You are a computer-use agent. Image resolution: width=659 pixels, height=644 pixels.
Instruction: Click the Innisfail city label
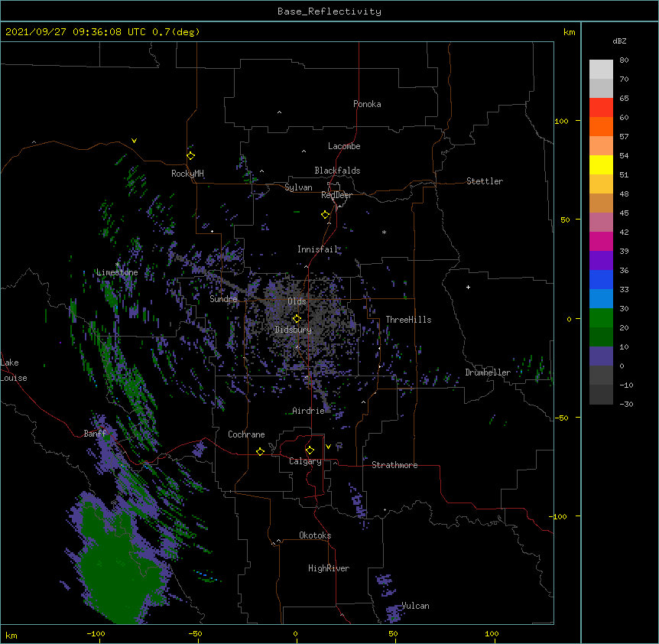pos(318,249)
